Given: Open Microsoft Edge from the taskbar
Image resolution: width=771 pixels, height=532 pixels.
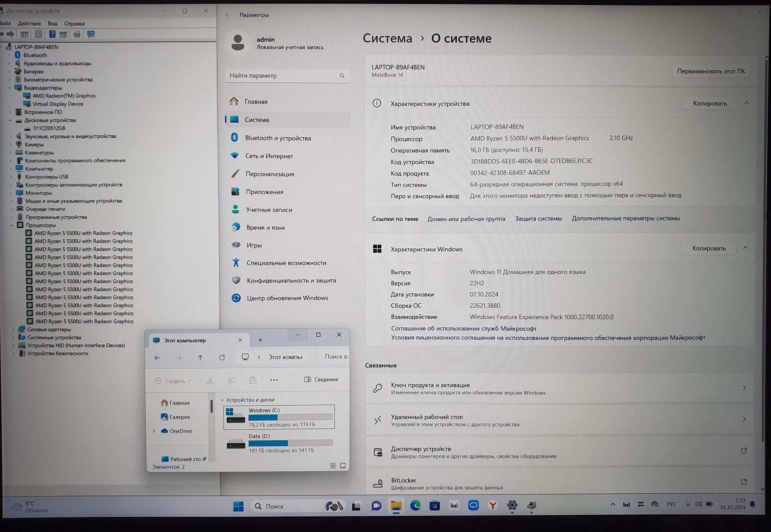Looking at the screenshot, I should click(x=415, y=506).
